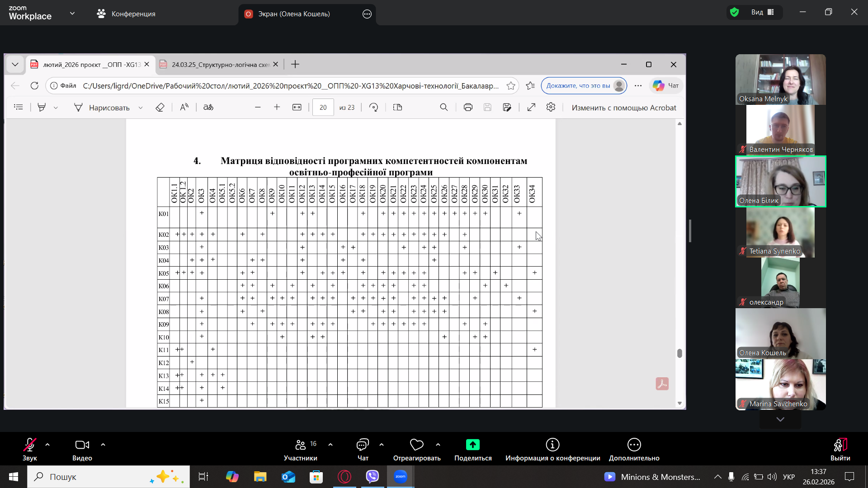Zoom in with the plus icon
The height and width of the screenshot is (488, 868).
tap(277, 108)
